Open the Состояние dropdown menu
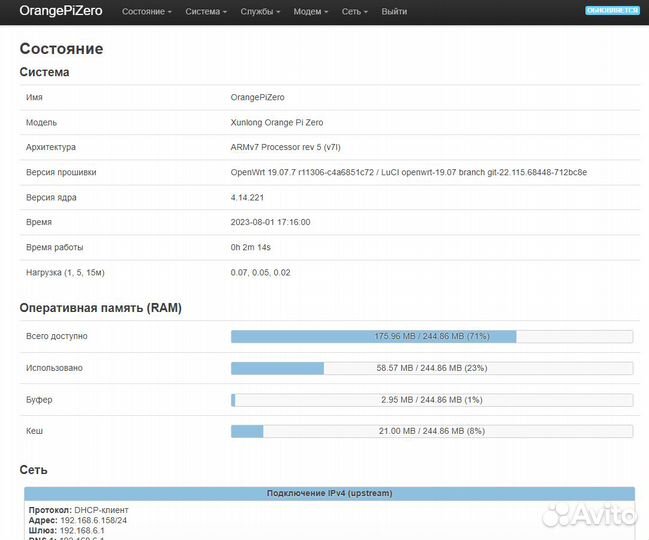 coord(147,12)
